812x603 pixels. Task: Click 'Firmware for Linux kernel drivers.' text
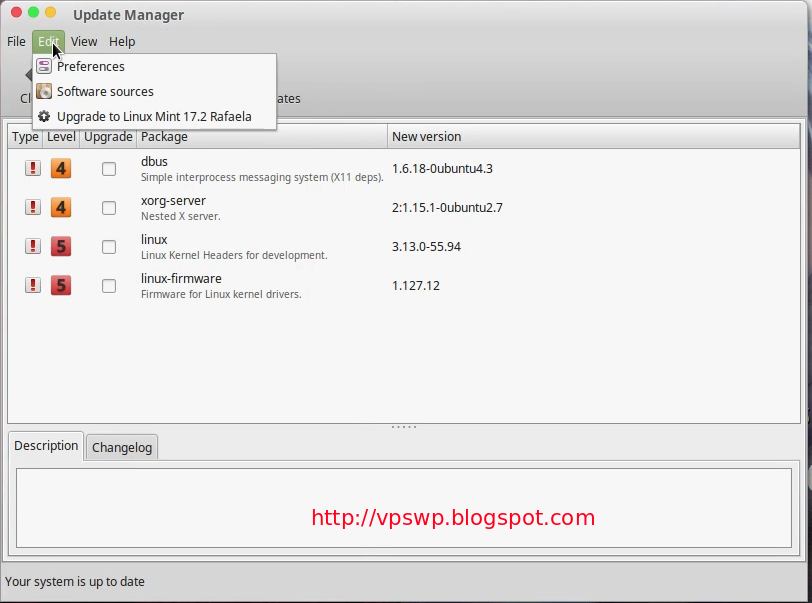point(221,294)
